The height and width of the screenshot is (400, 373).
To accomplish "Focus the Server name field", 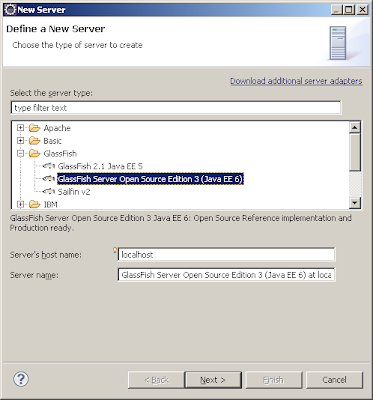I will (226, 275).
